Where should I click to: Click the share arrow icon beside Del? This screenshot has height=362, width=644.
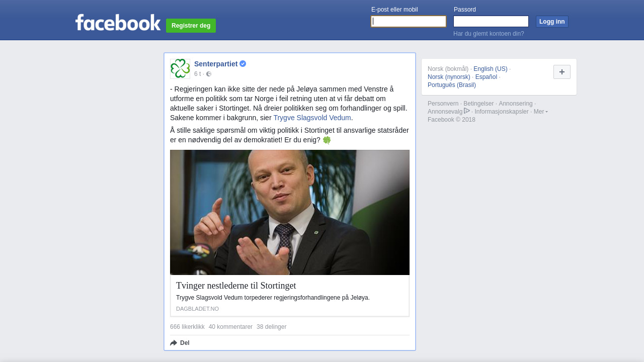(174, 343)
